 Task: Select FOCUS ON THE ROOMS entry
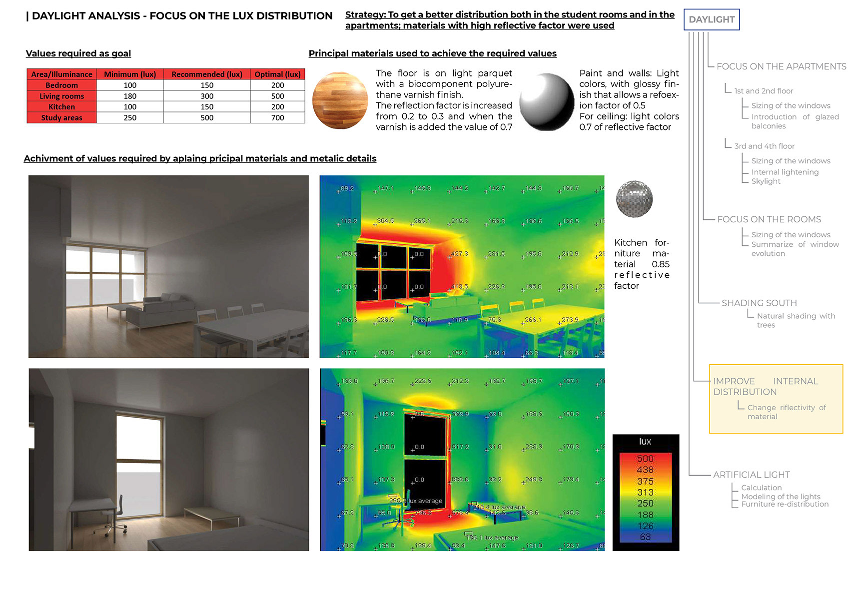[769, 219]
